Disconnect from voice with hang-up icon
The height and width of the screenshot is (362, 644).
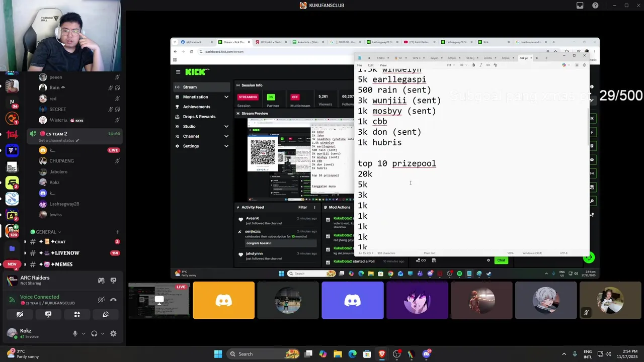coord(113,300)
